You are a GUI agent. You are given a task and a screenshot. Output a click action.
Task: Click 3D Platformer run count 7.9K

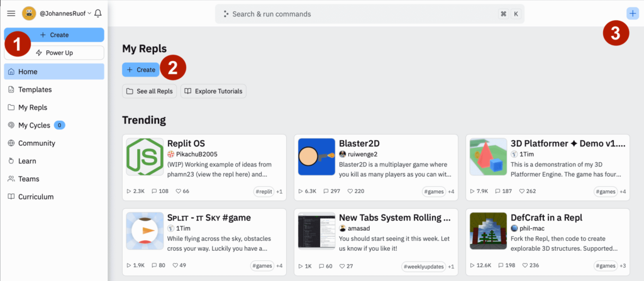(x=479, y=192)
